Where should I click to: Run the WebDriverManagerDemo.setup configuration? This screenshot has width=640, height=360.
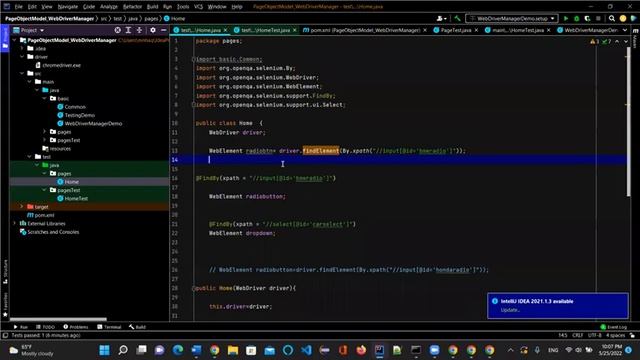point(566,18)
